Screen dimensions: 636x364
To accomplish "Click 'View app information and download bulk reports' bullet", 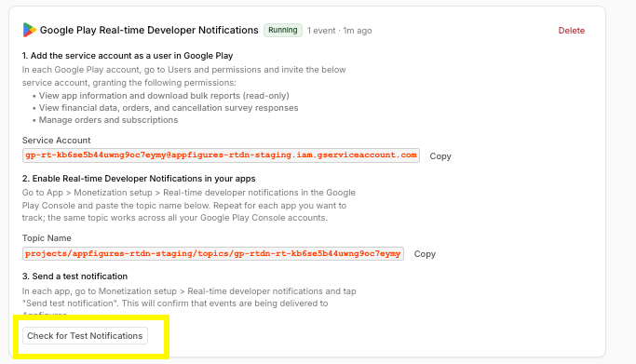I will [x=164, y=96].
